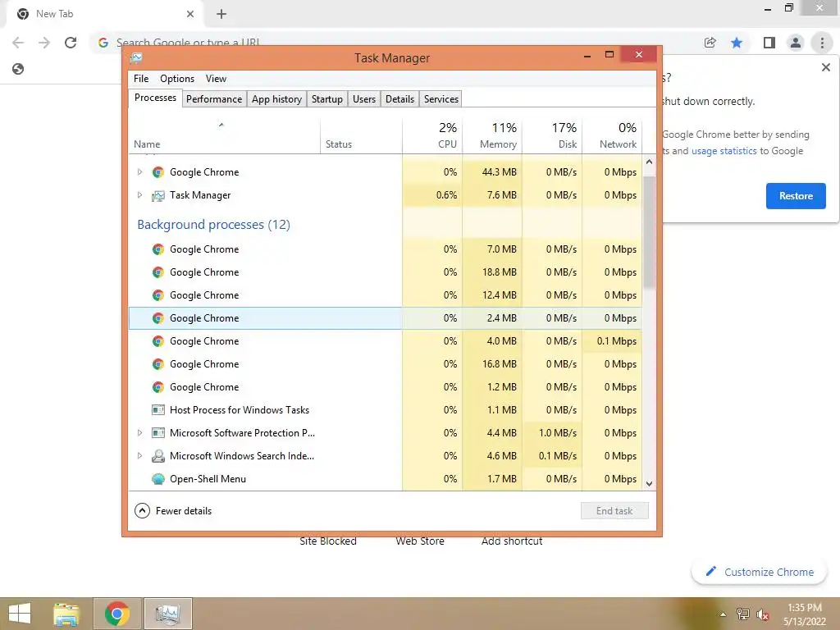Switch to the Performance tab
The width and height of the screenshot is (840, 630).
click(x=214, y=99)
